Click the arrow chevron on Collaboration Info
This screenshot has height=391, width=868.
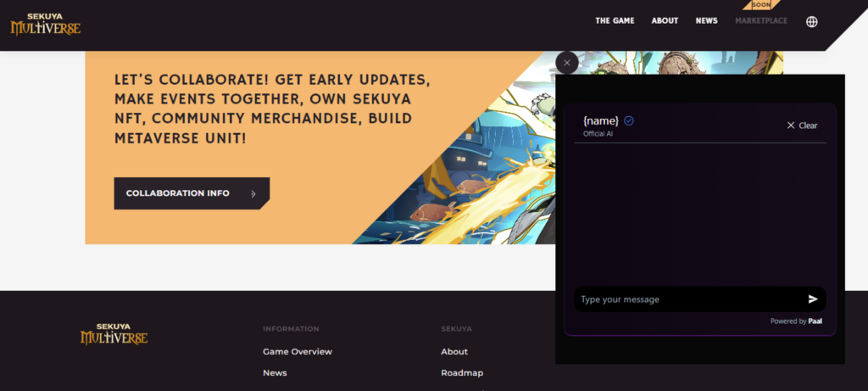[x=253, y=194]
